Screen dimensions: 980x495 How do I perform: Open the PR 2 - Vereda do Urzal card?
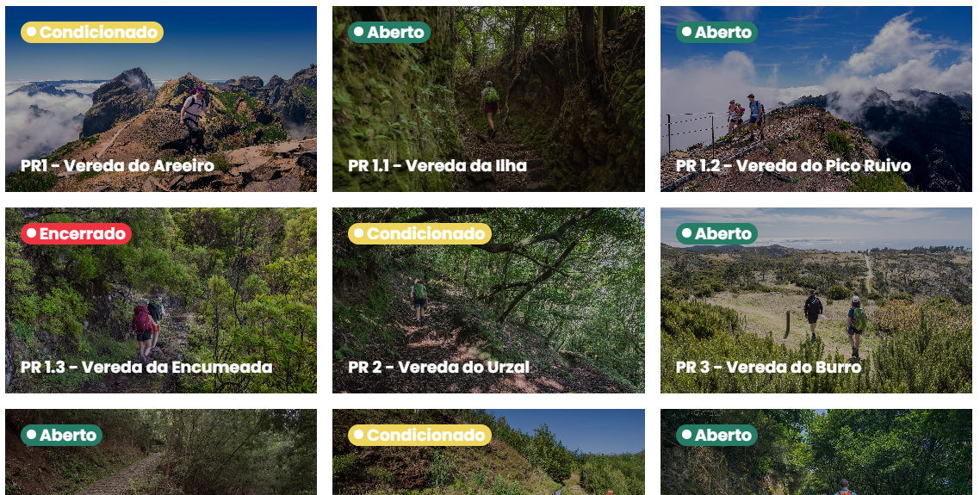click(x=488, y=300)
